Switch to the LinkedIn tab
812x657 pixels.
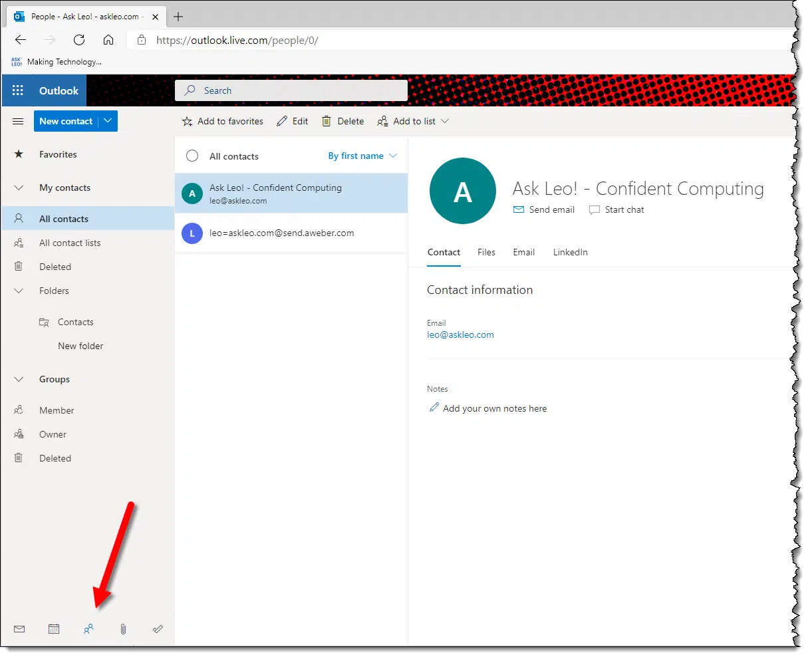[x=571, y=252]
